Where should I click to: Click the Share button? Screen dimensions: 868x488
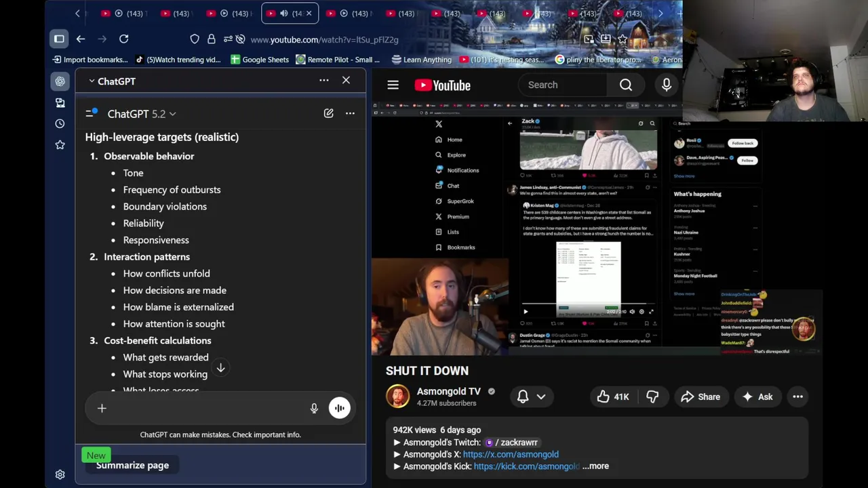click(x=701, y=397)
